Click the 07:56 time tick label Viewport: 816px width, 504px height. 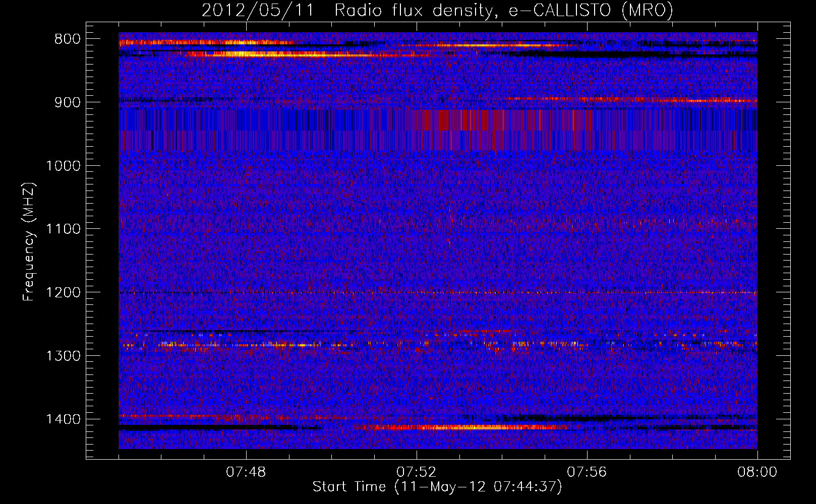click(x=587, y=472)
